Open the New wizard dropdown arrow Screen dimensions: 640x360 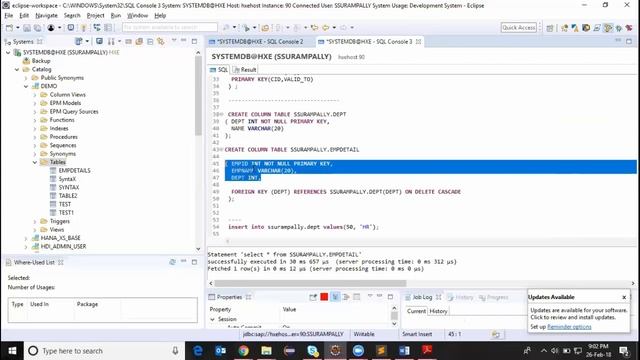(x=18, y=28)
